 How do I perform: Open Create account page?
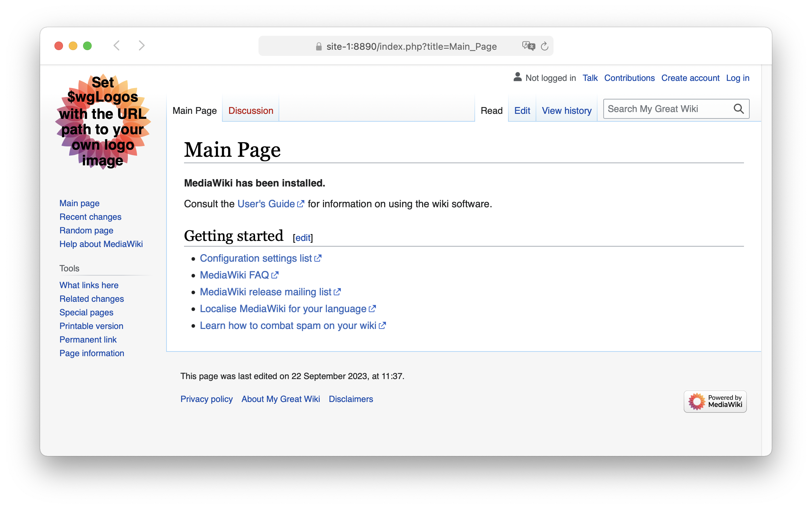coord(691,77)
